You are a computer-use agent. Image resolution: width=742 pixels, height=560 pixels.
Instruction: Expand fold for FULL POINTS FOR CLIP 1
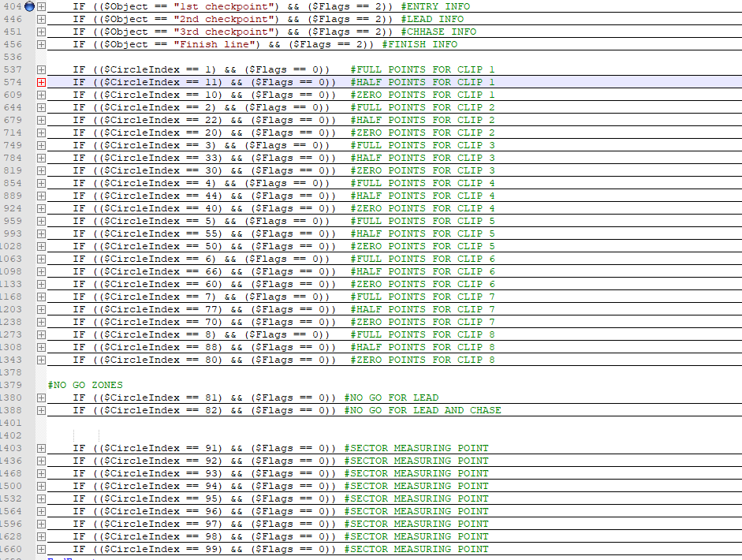[41, 69]
